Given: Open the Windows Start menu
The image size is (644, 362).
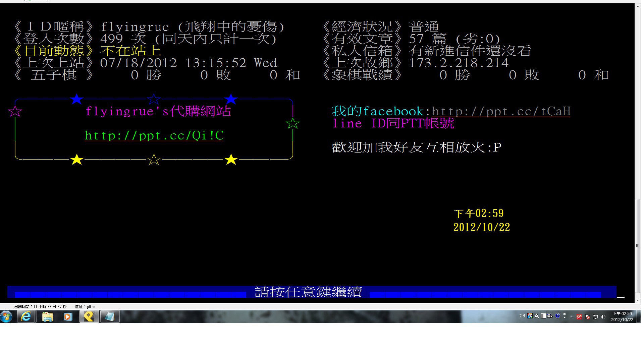Looking at the screenshot, I should tap(6, 316).
